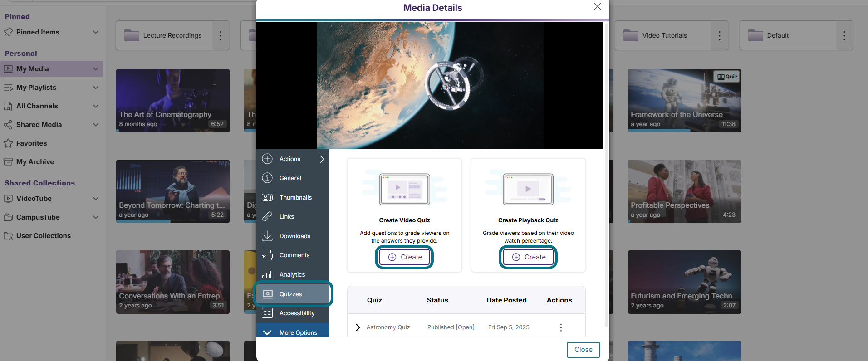Click the Accessibility CC icon
Screen dimensions: 868x361
coord(267,313)
